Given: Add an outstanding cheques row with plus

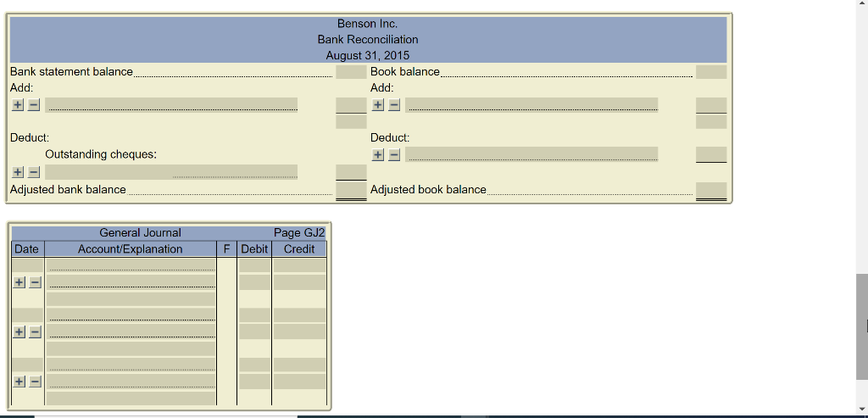Looking at the screenshot, I should pos(18,172).
